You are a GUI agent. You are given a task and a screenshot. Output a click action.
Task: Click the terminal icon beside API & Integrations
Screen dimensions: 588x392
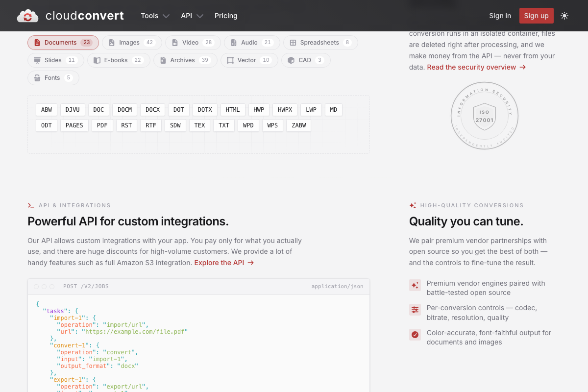coord(31,205)
